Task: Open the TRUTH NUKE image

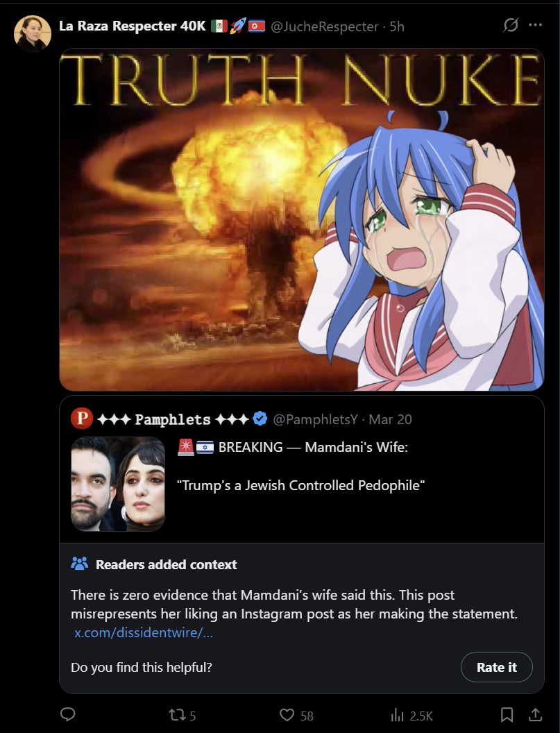Action: tap(301, 219)
